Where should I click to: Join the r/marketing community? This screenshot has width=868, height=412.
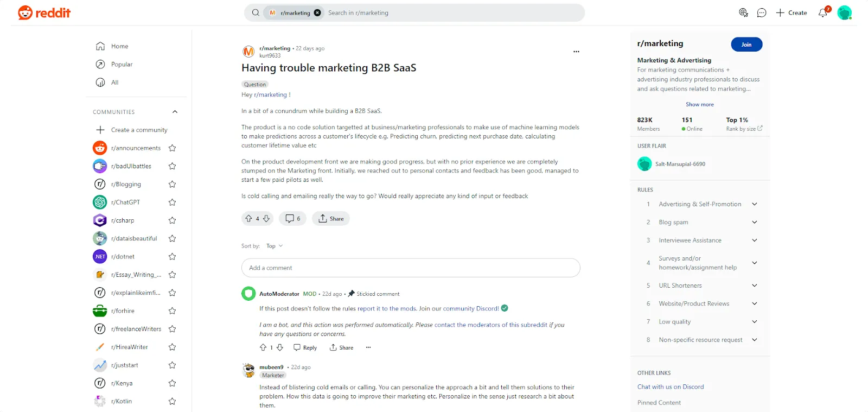746,45
